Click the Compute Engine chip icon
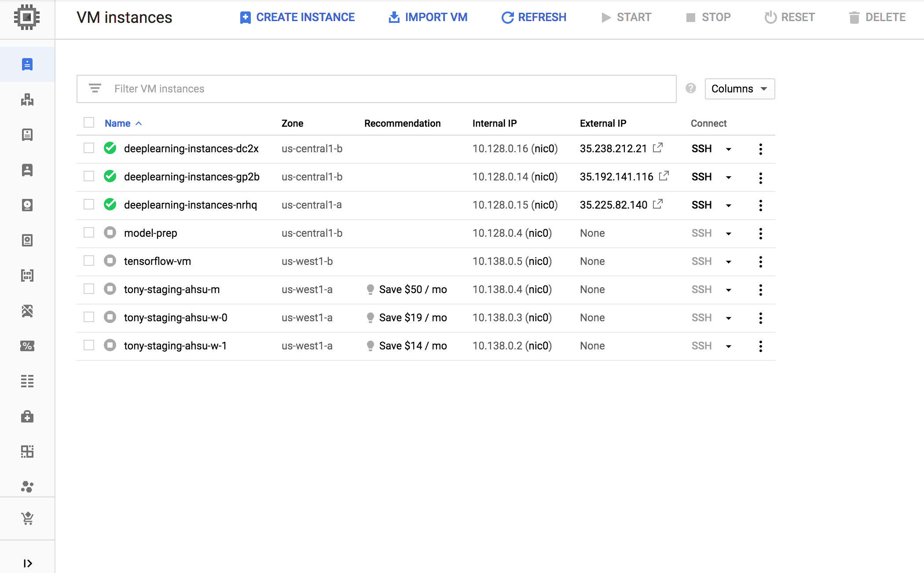This screenshot has width=924, height=573. 26,17
